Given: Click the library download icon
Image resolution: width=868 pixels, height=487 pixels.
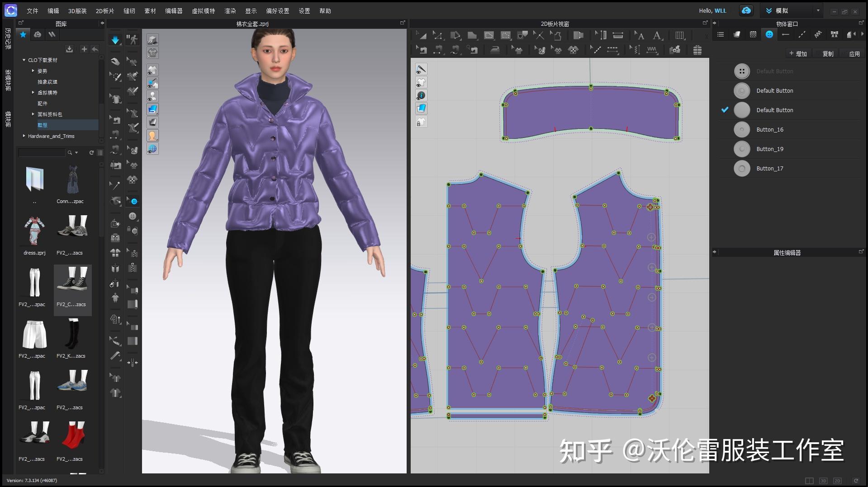Looking at the screenshot, I should point(69,49).
